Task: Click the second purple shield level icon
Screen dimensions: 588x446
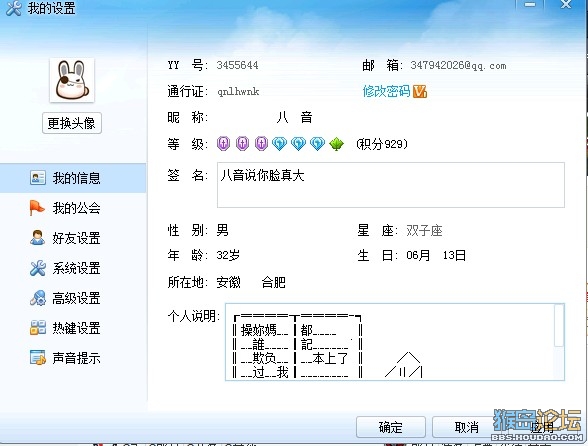Action: (242, 144)
